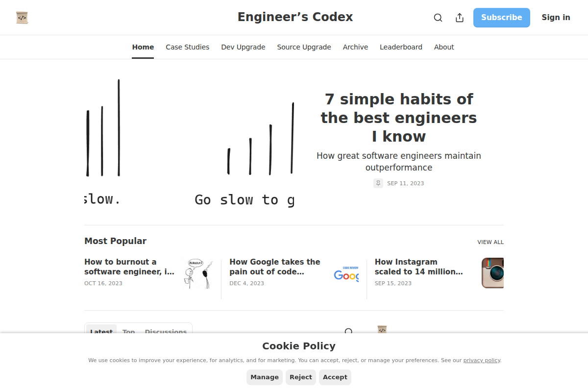Open the privacy policy link
588x392 pixels.
click(x=482, y=360)
